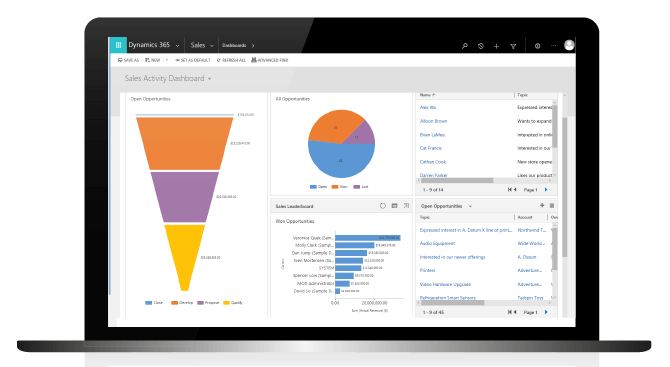Go to first page in leads list
670x367 pixels.
pyautogui.click(x=509, y=189)
